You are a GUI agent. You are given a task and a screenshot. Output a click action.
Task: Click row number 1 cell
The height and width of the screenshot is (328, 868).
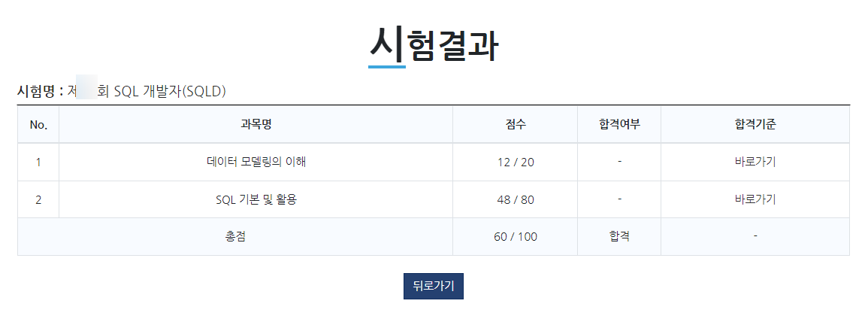pos(38,162)
